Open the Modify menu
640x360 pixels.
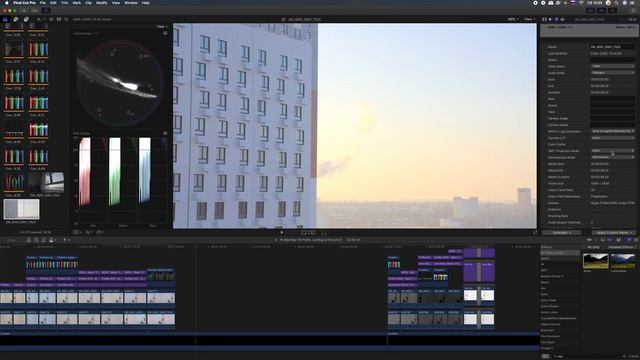click(x=102, y=3)
